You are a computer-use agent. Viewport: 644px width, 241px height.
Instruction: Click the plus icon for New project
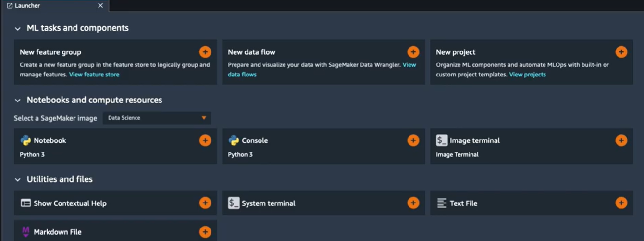621,52
